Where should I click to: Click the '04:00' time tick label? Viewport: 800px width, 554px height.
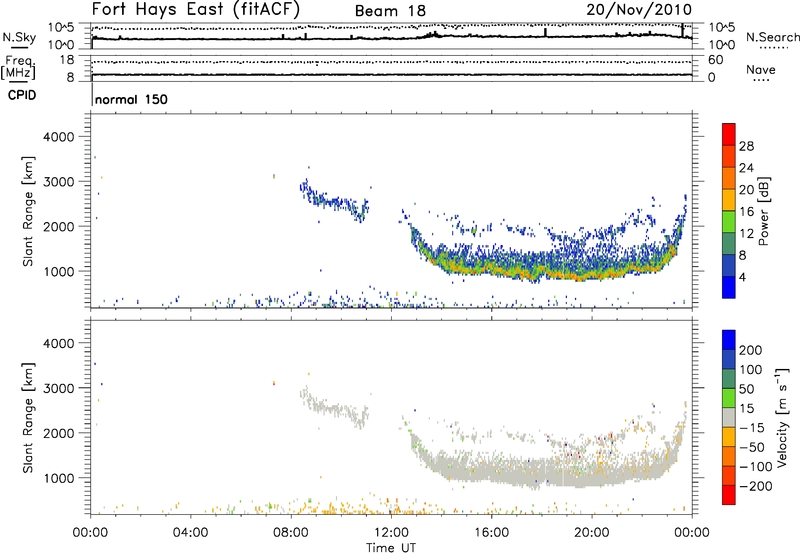(x=190, y=533)
